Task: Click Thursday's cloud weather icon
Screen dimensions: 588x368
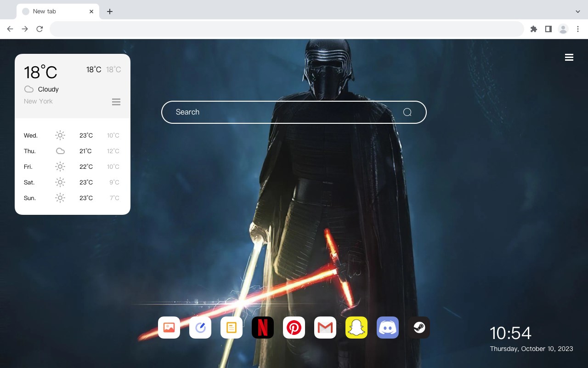Action: point(60,151)
